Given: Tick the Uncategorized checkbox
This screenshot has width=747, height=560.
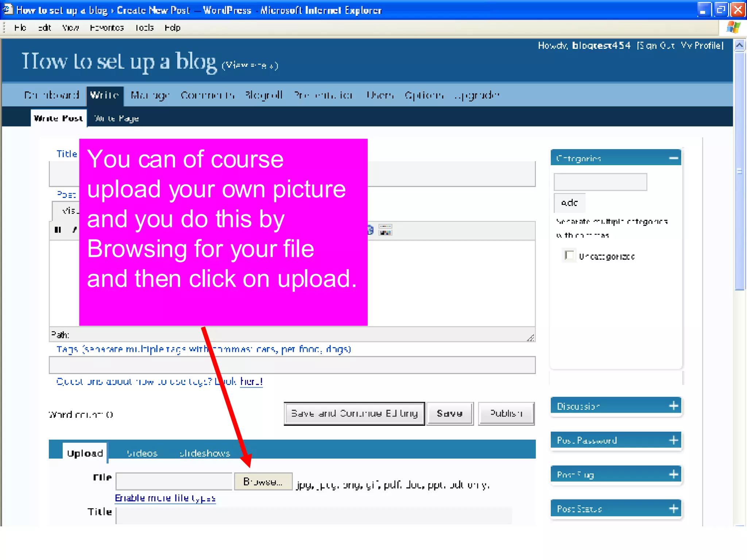Looking at the screenshot, I should point(569,255).
